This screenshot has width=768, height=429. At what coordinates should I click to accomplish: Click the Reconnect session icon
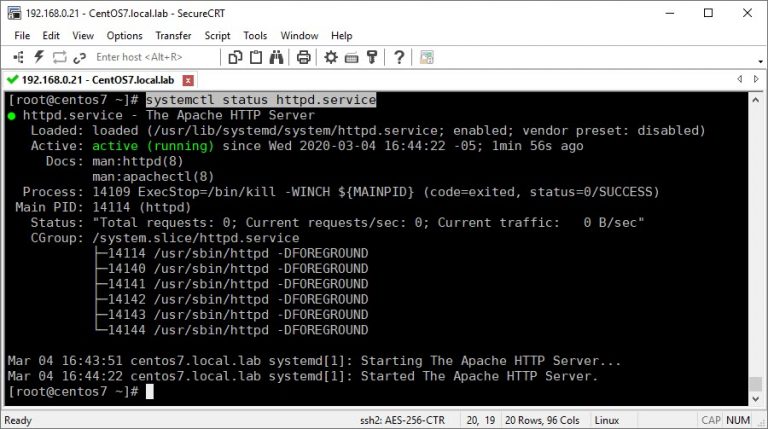(x=59, y=57)
